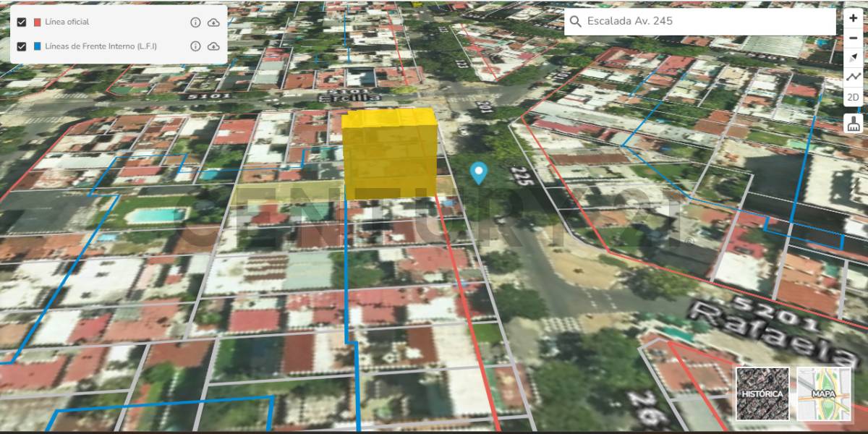The image size is (868, 434).
Task: Click the Escalada Av. 245 search field
Action: point(705,22)
